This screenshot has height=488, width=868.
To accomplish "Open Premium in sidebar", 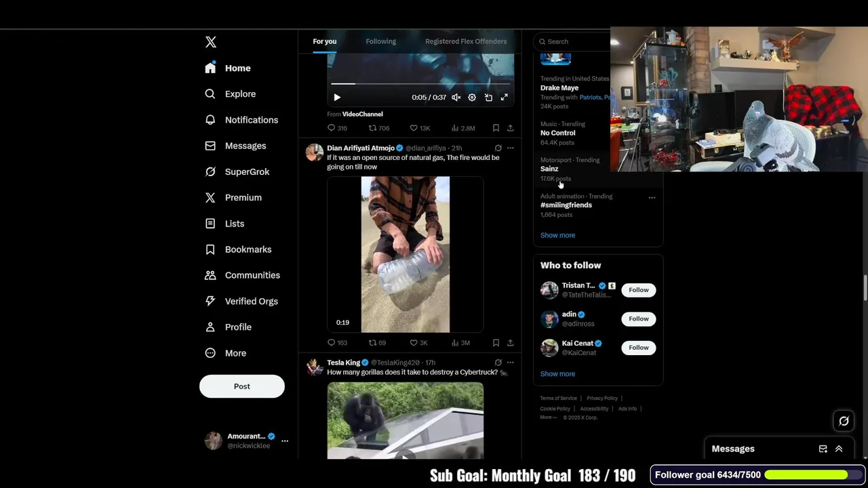I will [x=234, y=198].
